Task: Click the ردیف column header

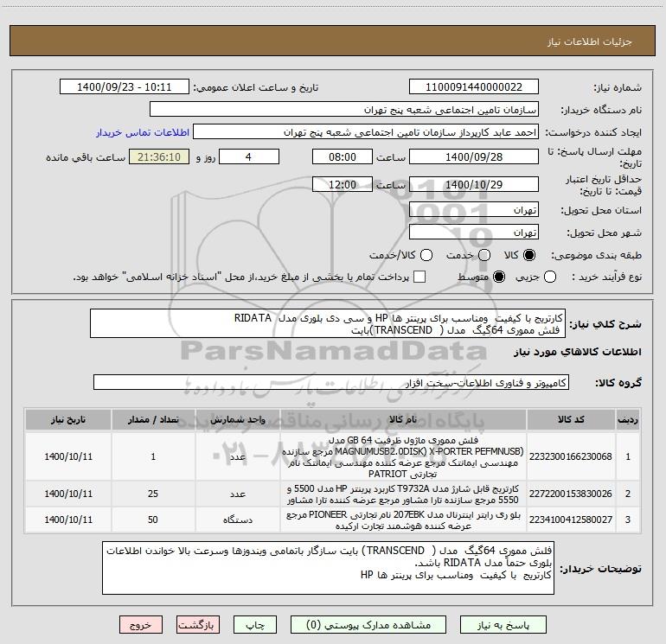Action: coord(628,419)
